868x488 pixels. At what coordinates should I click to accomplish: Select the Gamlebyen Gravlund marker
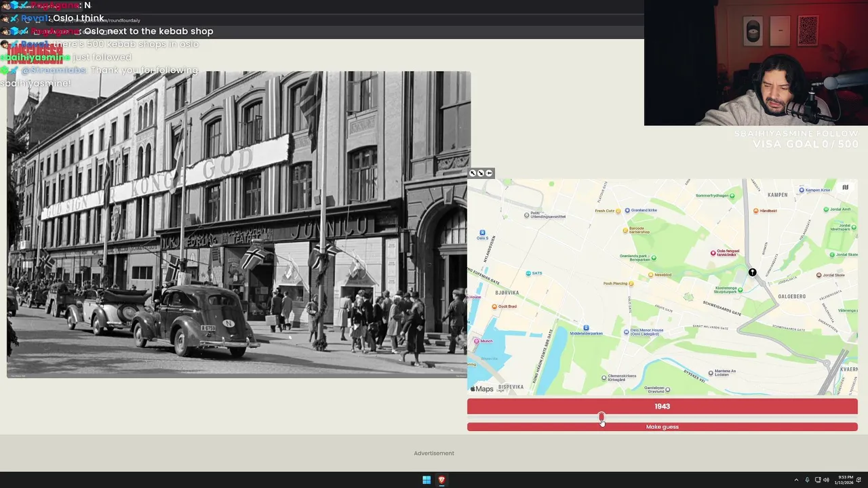click(668, 390)
